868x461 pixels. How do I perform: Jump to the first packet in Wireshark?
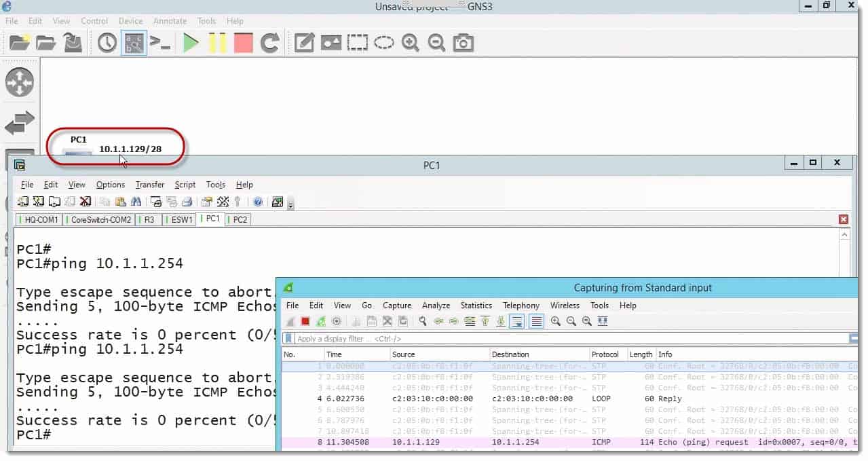click(x=485, y=322)
